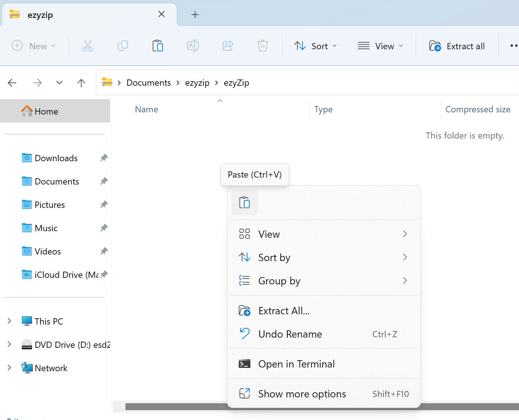Screen dimensions: 519x420
Task: Click the Delete icon in the toolbar
Action: tap(263, 46)
